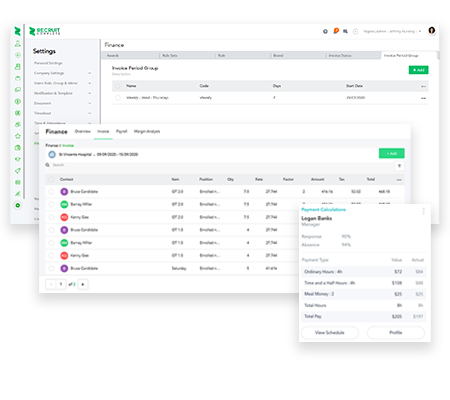The height and width of the screenshot is (400, 450).
Task: Open the person profile icon in left sidebar
Action: coord(18,43)
